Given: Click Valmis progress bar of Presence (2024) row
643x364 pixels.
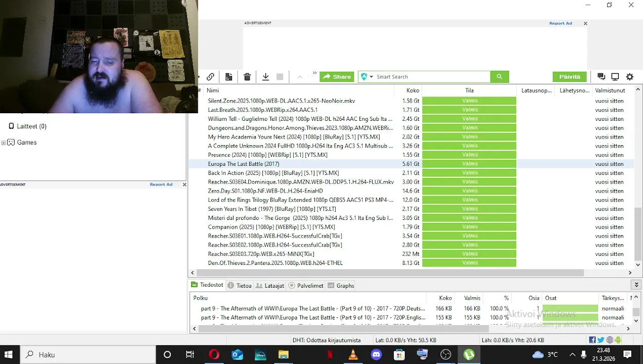Looking at the screenshot, I should click(469, 155).
